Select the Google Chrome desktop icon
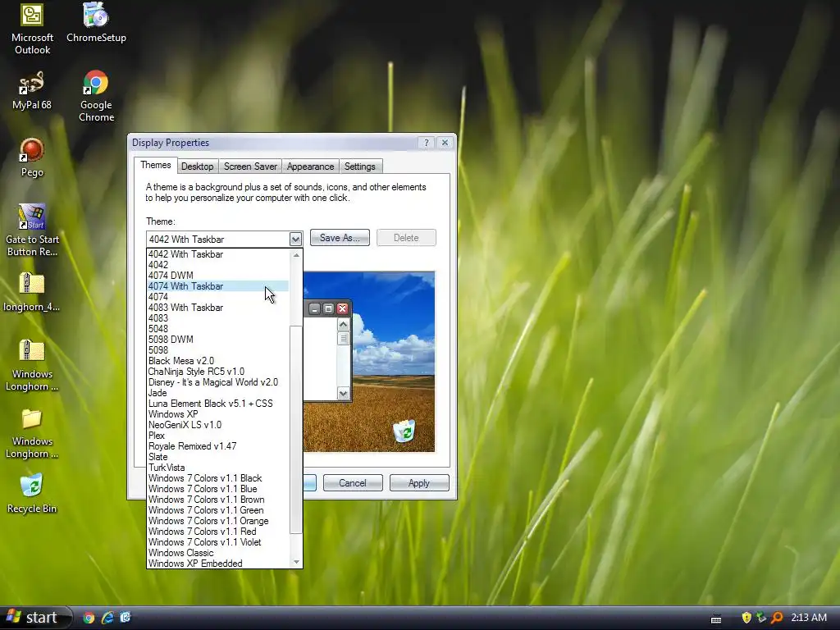 (97, 96)
